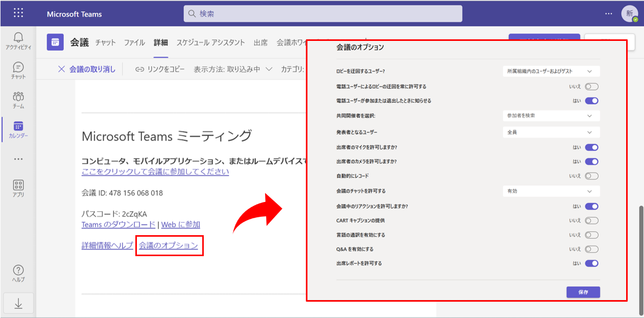Click the search magnifier icon

pos(192,14)
